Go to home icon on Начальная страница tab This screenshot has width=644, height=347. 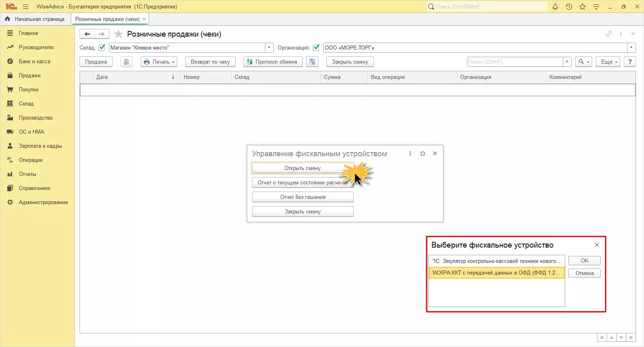pyautogui.click(x=7, y=19)
